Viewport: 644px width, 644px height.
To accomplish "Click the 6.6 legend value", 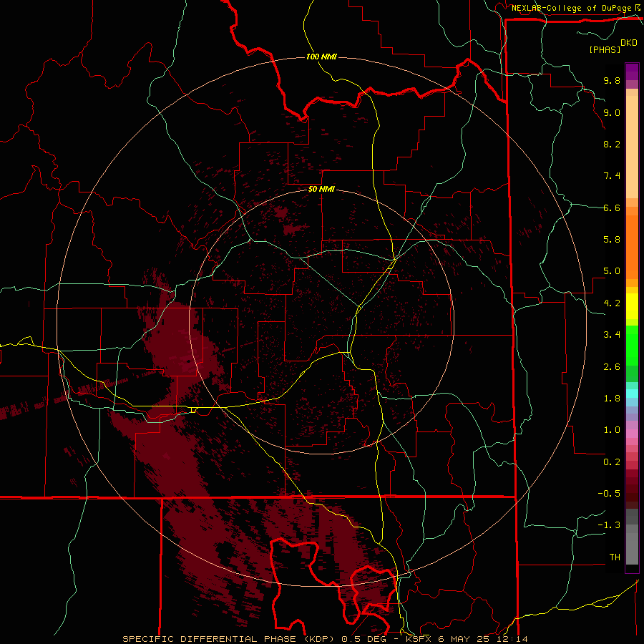I will point(612,208).
